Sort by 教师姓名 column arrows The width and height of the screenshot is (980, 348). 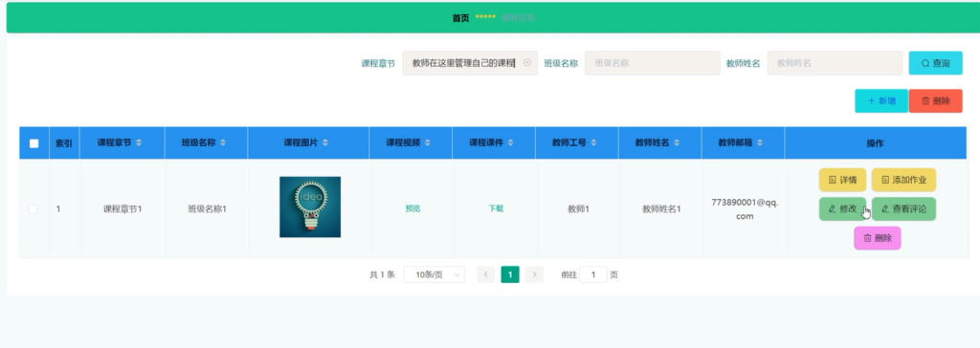(x=677, y=143)
